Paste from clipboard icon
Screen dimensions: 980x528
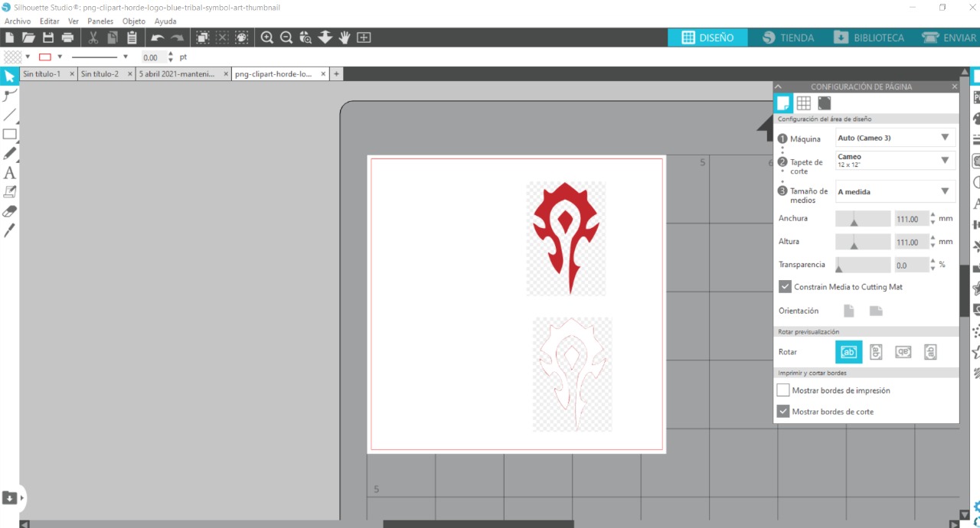tap(132, 37)
